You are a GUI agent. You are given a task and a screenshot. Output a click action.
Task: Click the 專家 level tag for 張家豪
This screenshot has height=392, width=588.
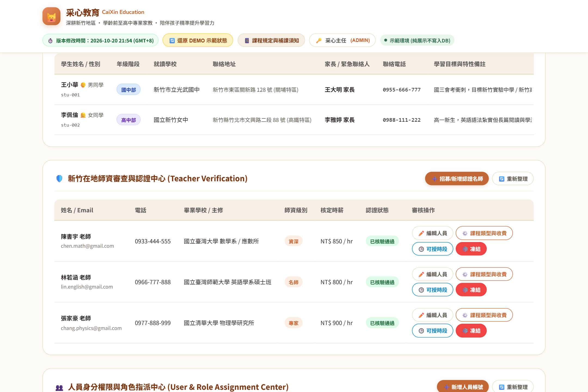click(x=293, y=323)
